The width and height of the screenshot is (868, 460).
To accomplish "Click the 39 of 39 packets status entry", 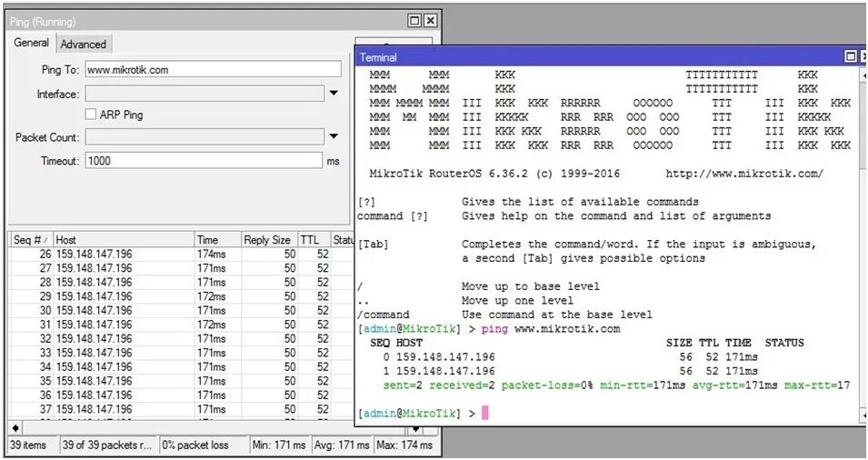I will tap(108, 445).
